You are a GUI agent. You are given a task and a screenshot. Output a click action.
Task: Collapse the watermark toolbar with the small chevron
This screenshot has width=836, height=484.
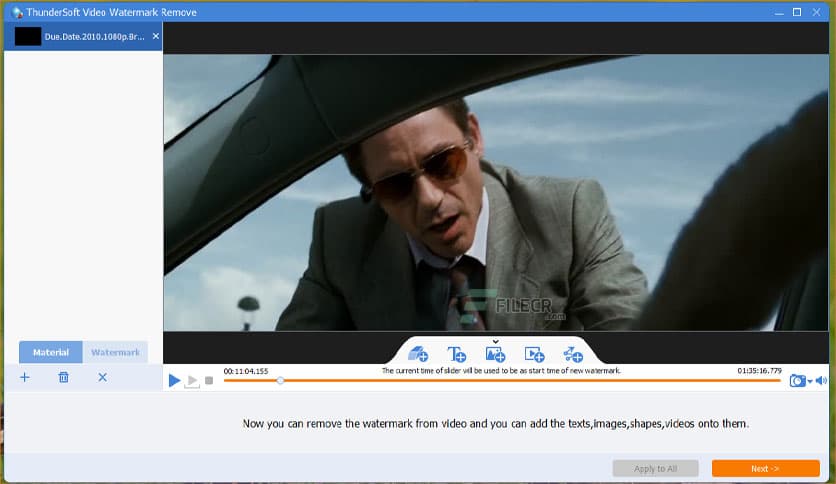[495, 342]
